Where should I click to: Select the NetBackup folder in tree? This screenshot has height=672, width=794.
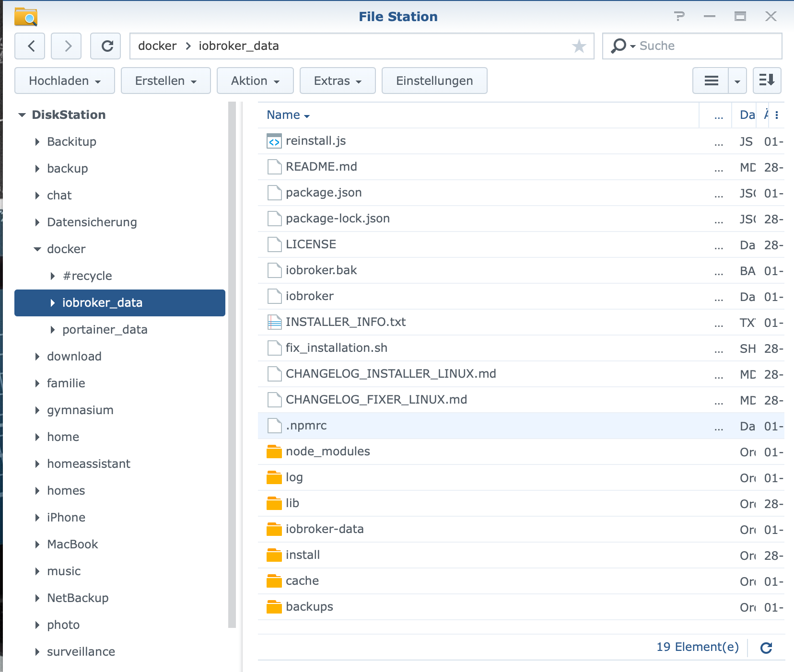click(x=78, y=598)
